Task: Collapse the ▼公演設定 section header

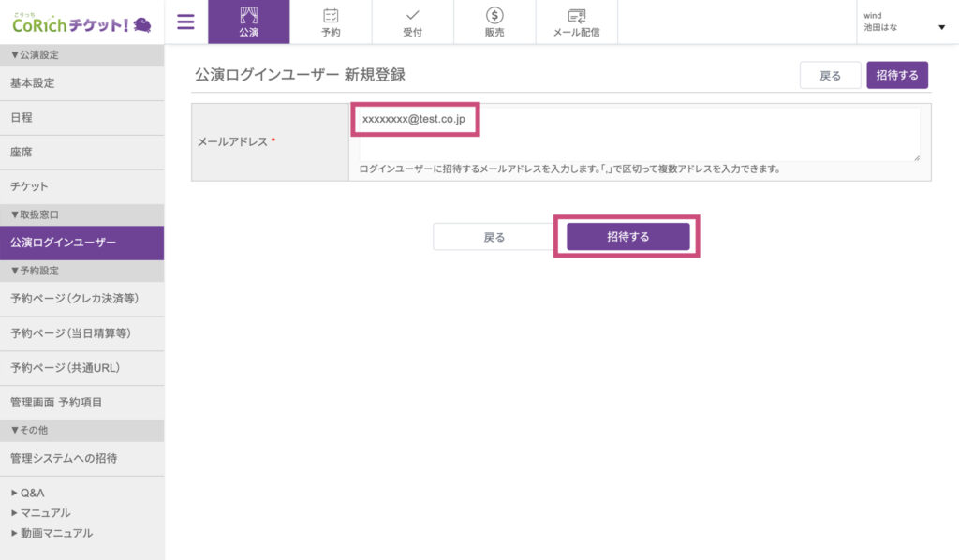Action: click(x=39, y=54)
